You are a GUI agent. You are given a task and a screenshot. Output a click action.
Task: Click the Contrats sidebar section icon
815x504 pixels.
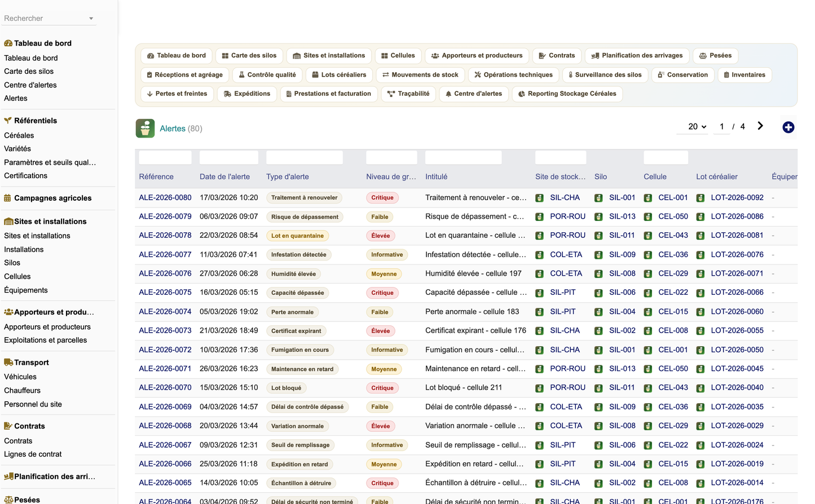[8, 426]
